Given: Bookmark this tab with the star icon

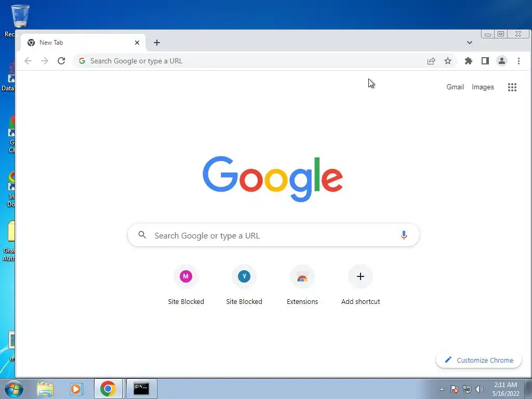Looking at the screenshot, I should click(x=448, y=61).
